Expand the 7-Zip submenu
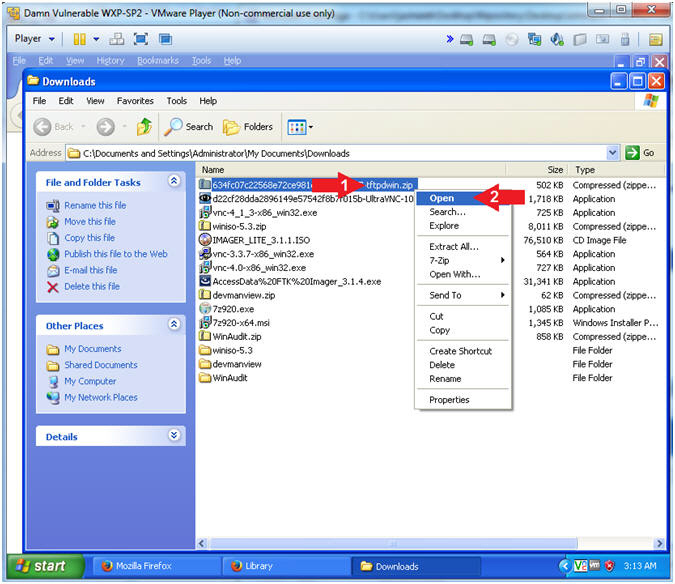 tap(463, 260)
